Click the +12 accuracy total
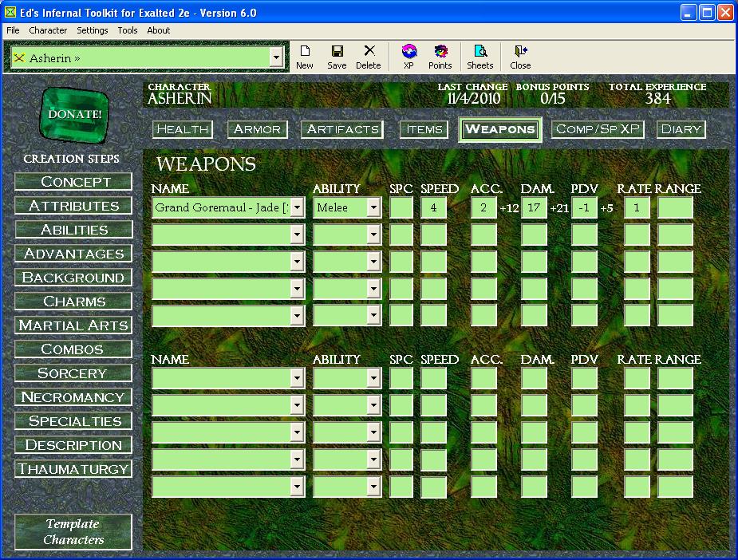Image resolution: width=738 pixels, height=560 pixels. pos(509,208)
